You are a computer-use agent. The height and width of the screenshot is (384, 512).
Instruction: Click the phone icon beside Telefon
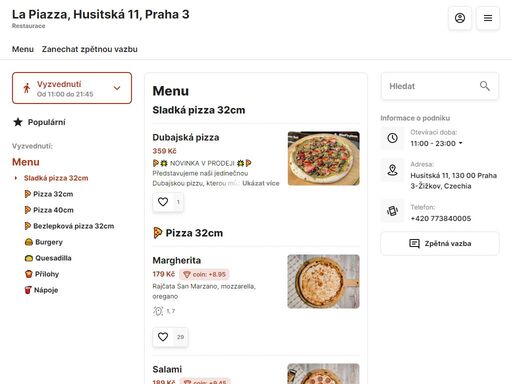[x=392, y=211]
